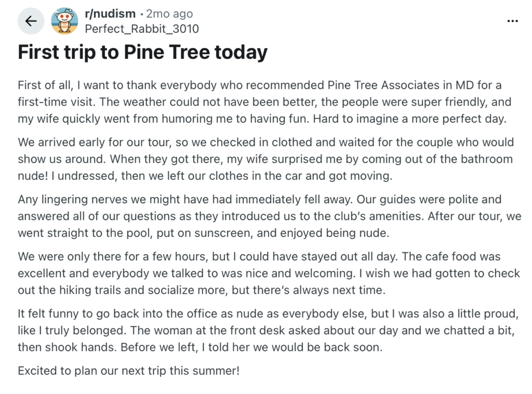Select the post title "First trip to Pine Tree today"
The image size is (532, 394).
click(142, 52)
